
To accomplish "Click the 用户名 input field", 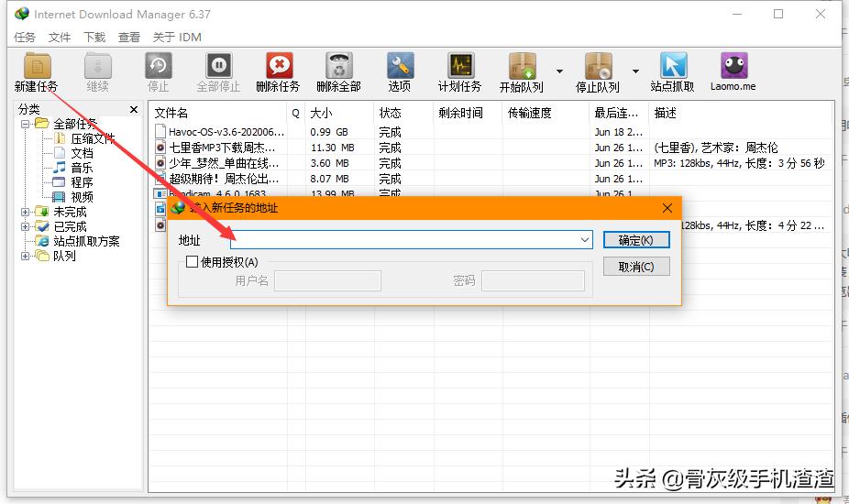I will point(327,281).
